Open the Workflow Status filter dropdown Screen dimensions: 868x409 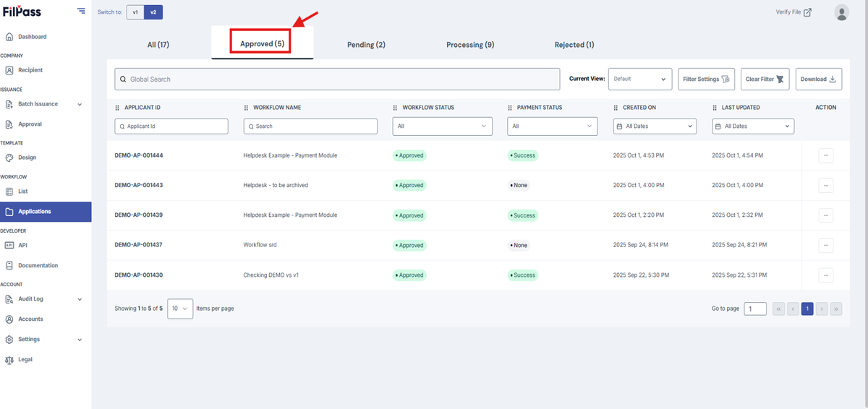coord(443,126)
